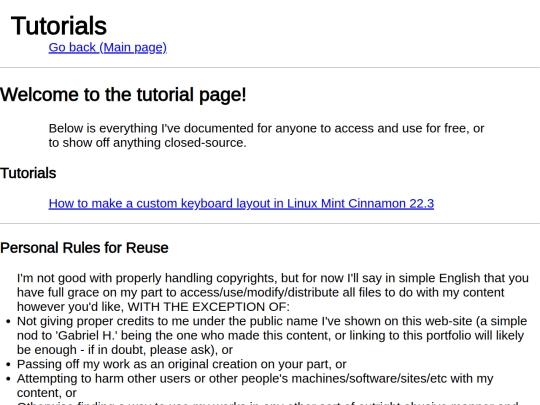Open the custom keyboard layout Linux Mint tutorial

pos(241,203)
